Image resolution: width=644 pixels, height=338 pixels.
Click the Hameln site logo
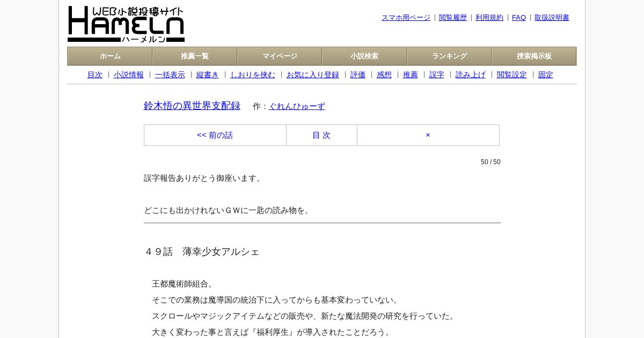click(x=126, y=24)
